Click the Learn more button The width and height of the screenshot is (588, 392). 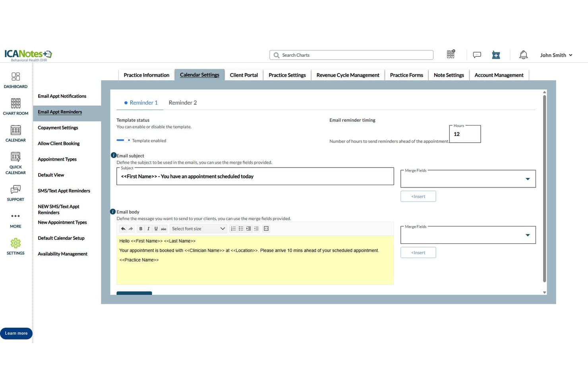coord(16,334)
